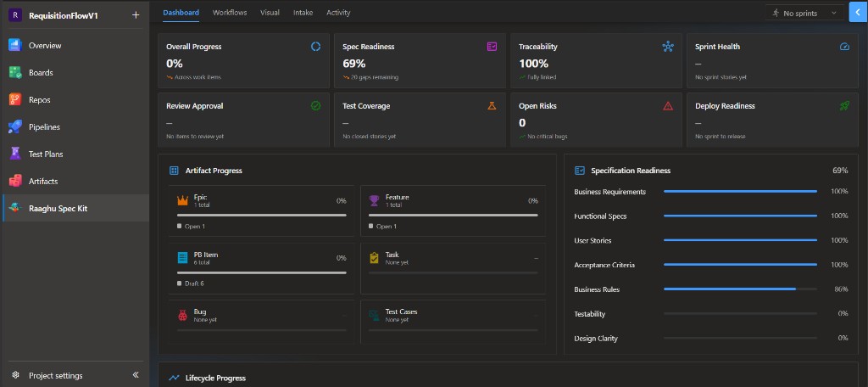Screen dimensions: 868x387
Task: Click the Specification Readiness header icon
Action: point(580,171)
